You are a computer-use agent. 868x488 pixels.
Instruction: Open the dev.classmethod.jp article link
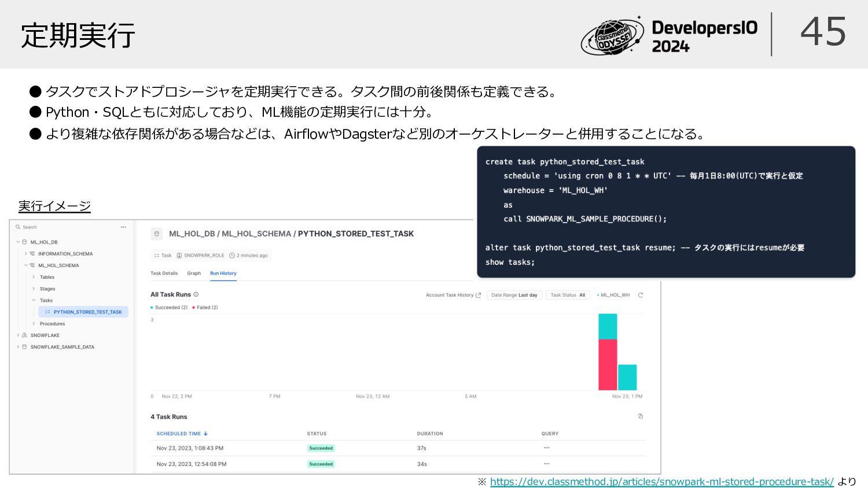[x=662, y=482]
